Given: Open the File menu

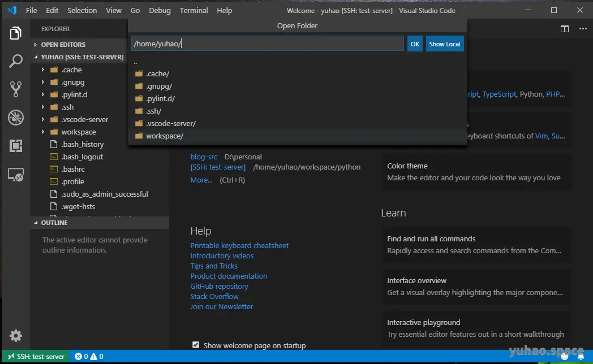Looking at the screenshot, I should pos(31,11).
